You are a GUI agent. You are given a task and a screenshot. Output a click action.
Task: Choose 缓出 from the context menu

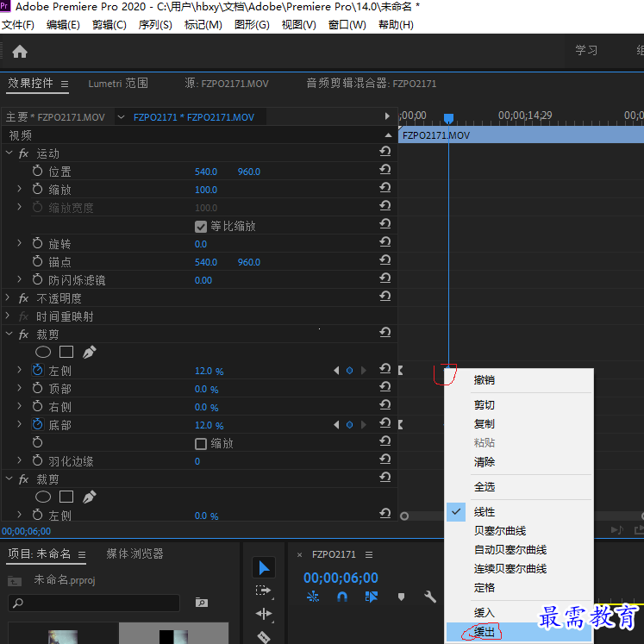(x=519, y=632)
